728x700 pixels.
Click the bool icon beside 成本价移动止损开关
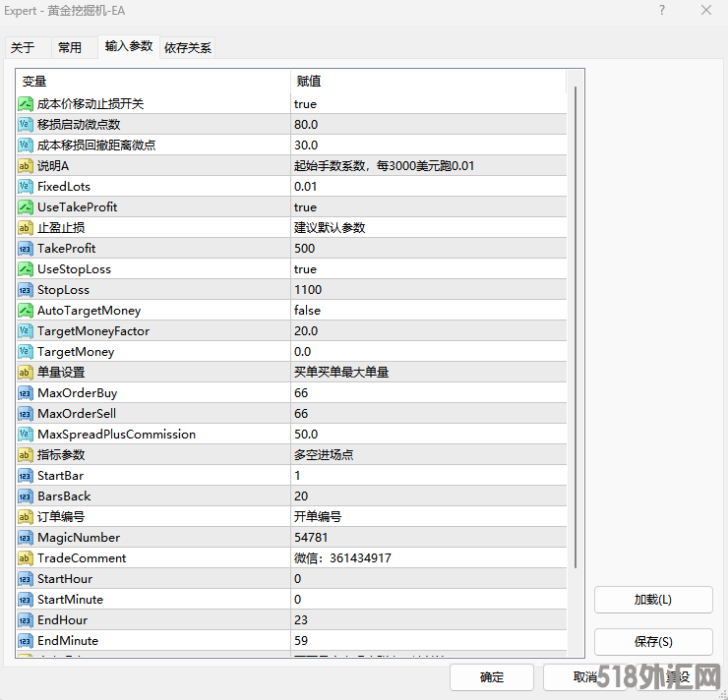coord(25,104)
